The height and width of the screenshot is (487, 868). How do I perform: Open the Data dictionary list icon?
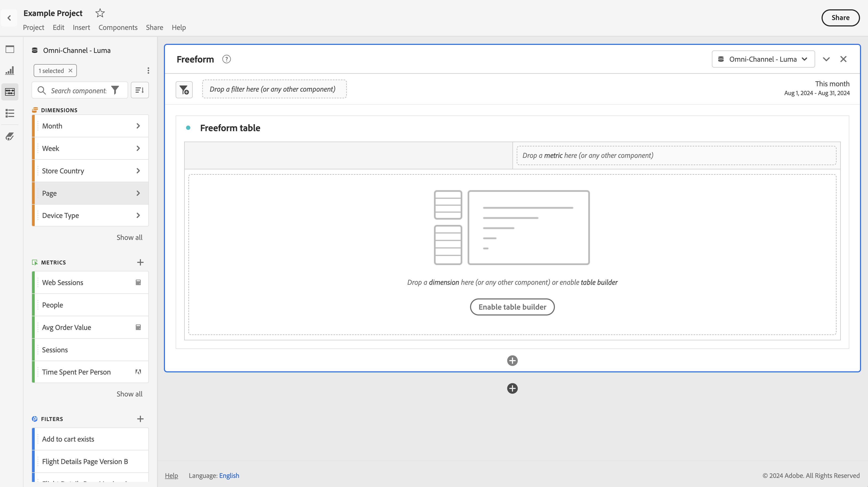pos(10,113)
